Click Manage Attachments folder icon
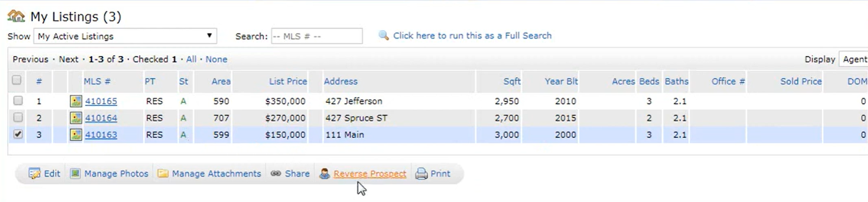868x202 pixels. click(163, 173)
